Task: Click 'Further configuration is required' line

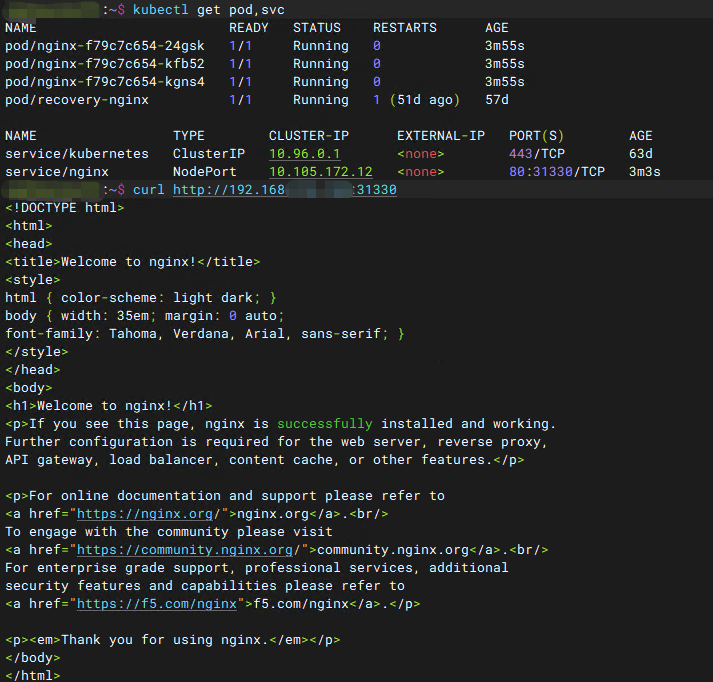Action: (x=276, y=442)
